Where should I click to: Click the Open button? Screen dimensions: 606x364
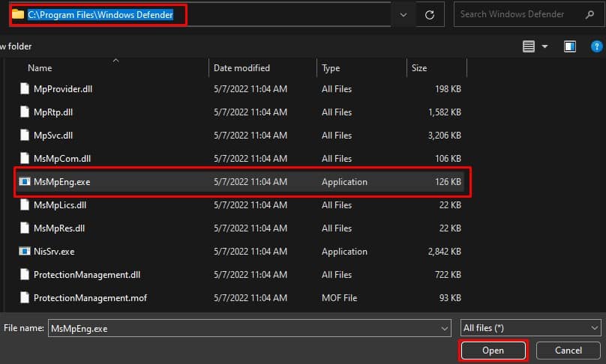493,351
